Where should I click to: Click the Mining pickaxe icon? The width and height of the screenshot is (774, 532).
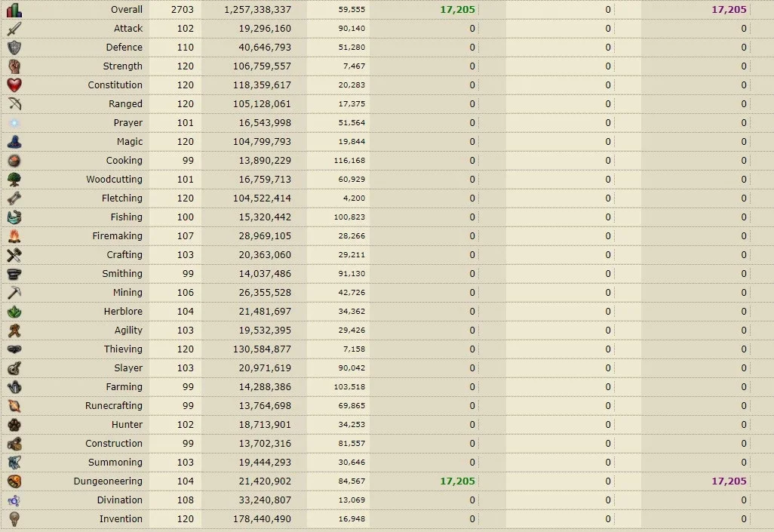click(x=14, y=293)
